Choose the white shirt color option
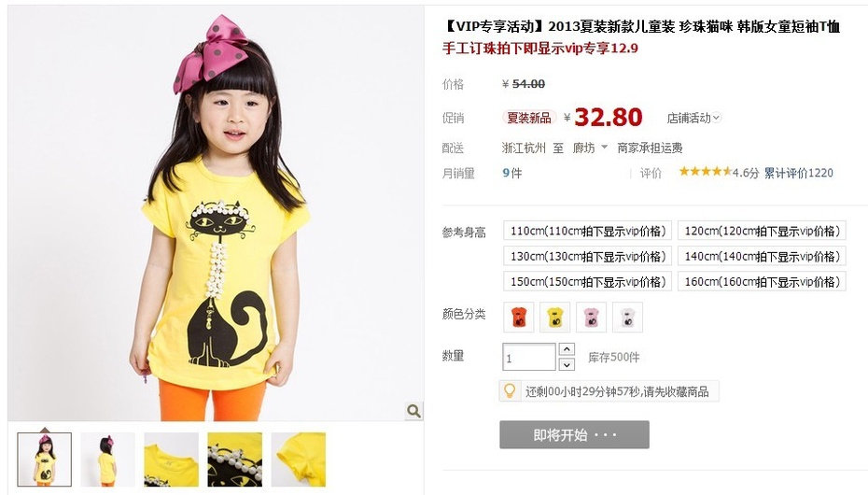The height and width of the screenshot is (495, 868). pos(627,318)
